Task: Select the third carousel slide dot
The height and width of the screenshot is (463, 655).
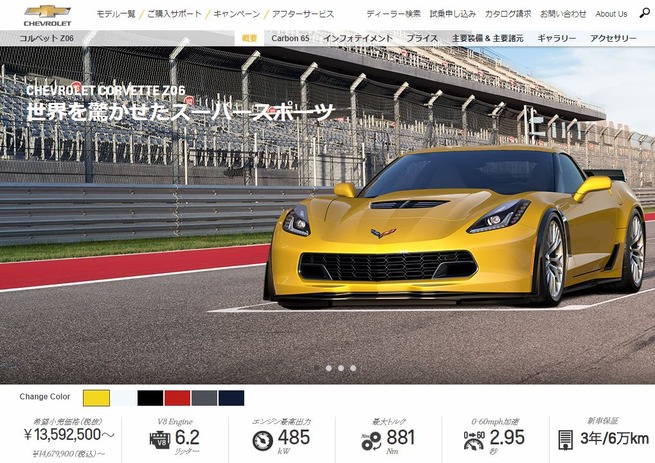Action: click(341, 368)
